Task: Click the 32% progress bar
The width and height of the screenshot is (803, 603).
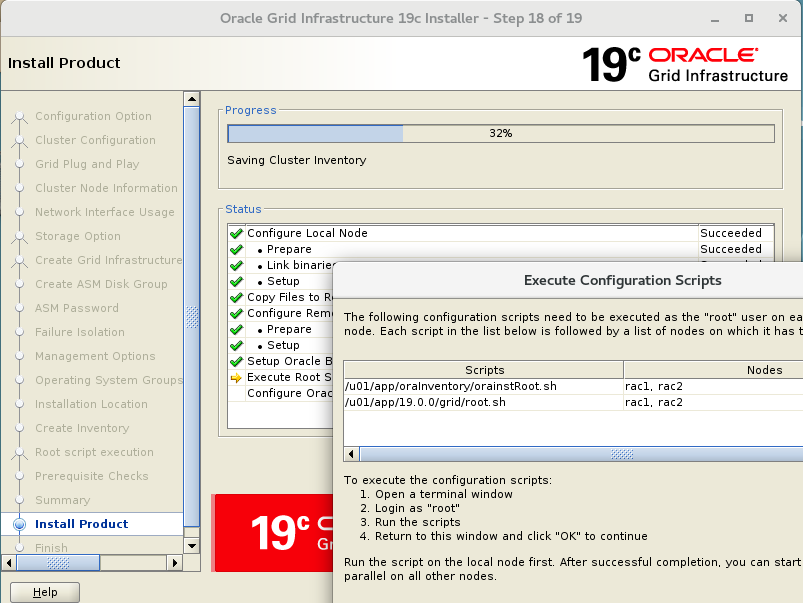Action: coord(500,133)
